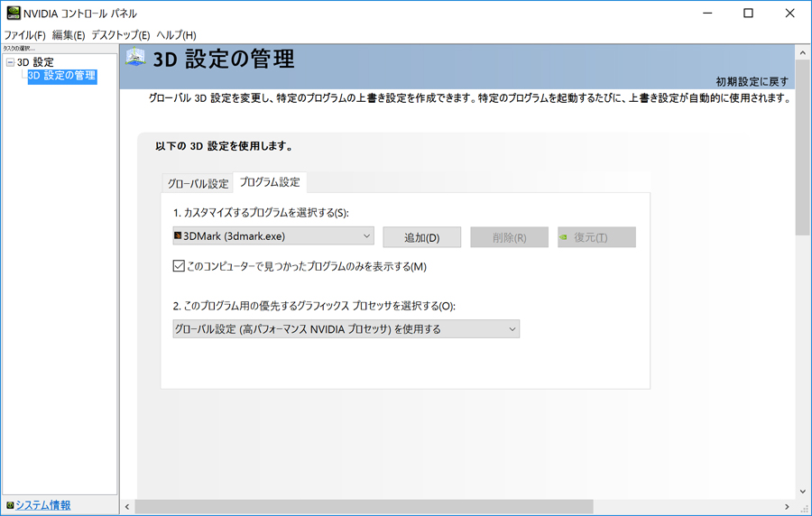Click the vertical scrollbar down arrow
Viewport: 812px width, 516px height.
click(803, 492)
